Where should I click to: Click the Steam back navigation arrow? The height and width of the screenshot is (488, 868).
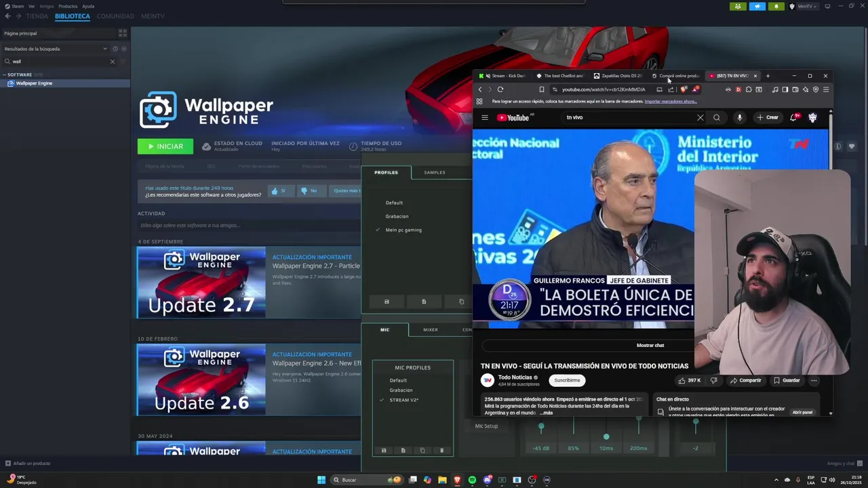coord(8,16)
